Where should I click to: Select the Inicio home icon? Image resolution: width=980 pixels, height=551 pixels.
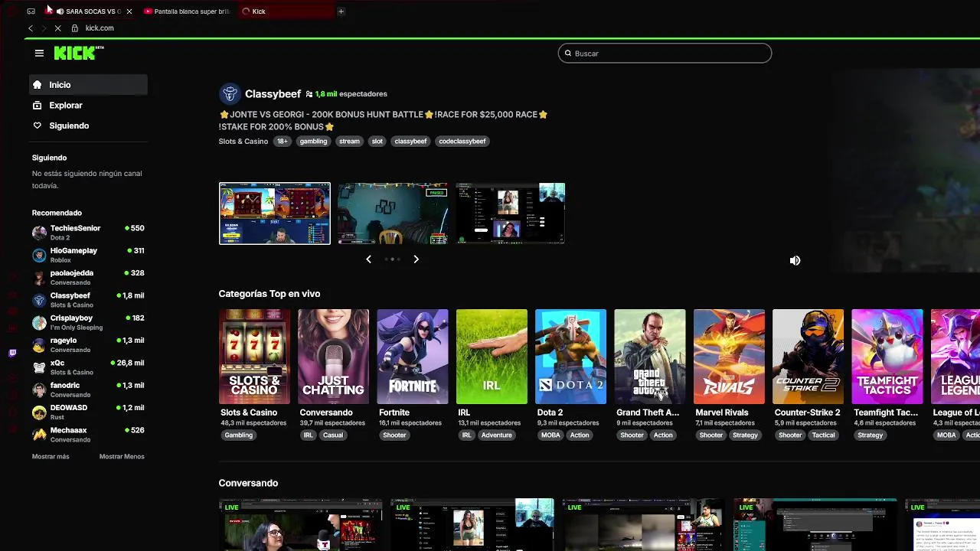(x=37, y=85)
